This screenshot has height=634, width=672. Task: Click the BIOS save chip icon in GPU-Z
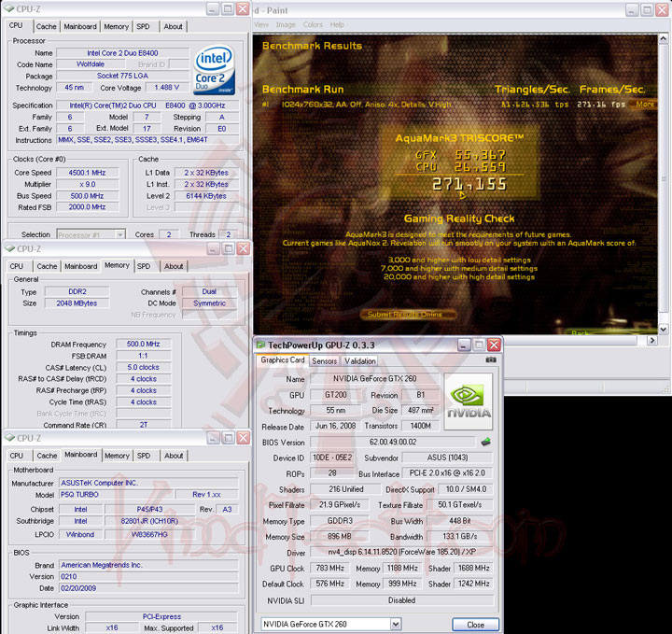485,442
